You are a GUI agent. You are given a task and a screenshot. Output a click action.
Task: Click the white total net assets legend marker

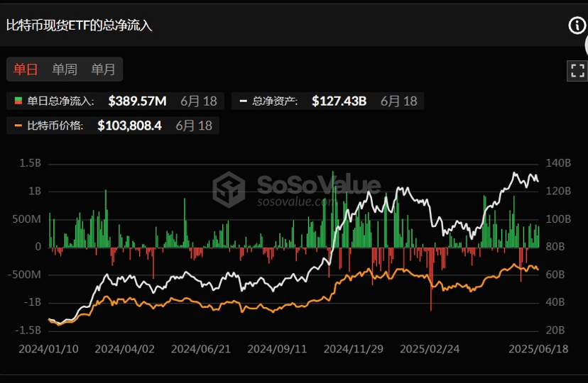point(243,101)
